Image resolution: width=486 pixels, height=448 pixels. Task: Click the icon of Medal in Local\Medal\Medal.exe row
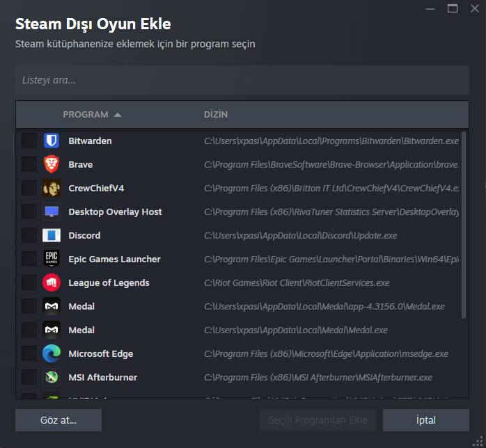pos(52,330)
